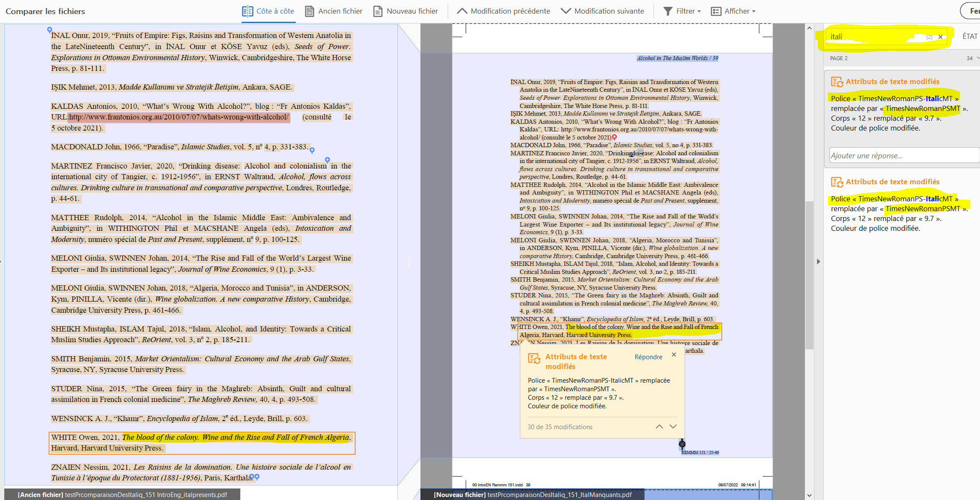This screenshot has width=980, height=500.
Task: Open the Filtrer funnel icon
Action: [667, 11]
